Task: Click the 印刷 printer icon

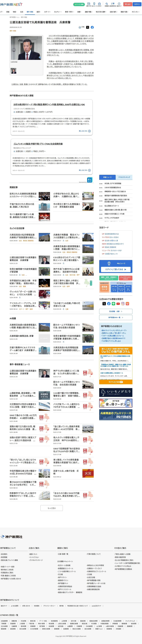Action: coord(80,27)
